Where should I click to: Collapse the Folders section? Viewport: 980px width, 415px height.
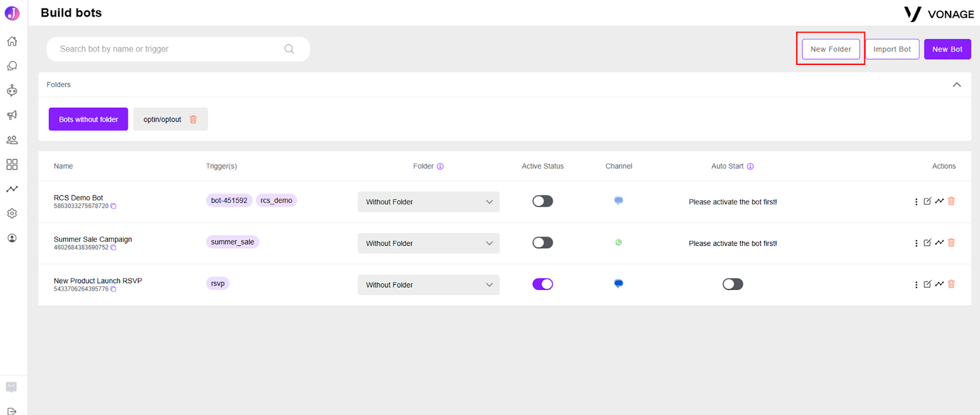tap(957, 85)
